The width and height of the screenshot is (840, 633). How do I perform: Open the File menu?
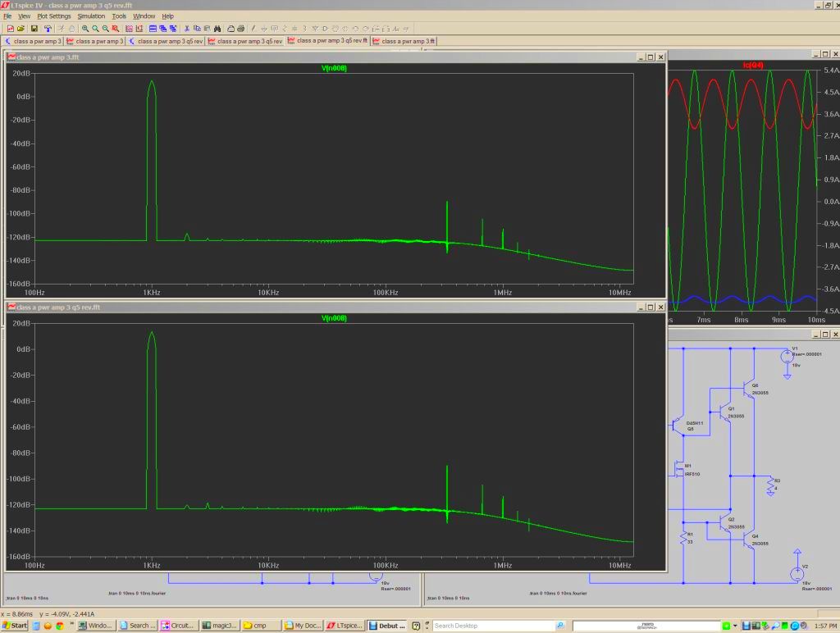point(7,16)
